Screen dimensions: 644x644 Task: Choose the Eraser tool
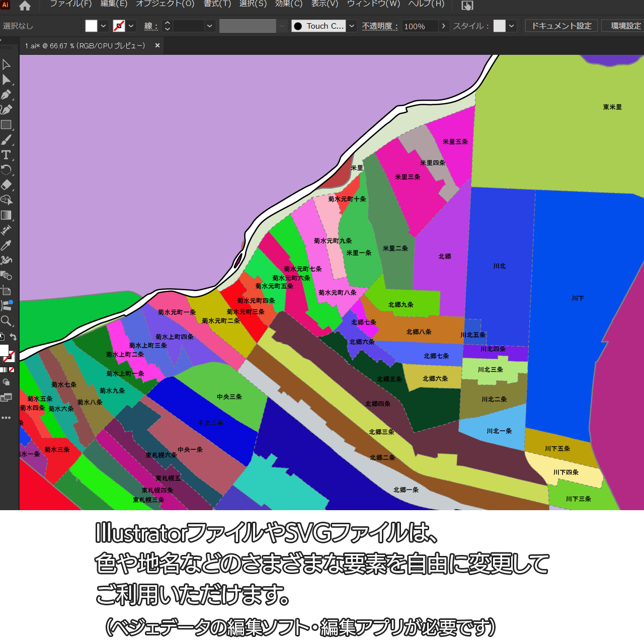coord(6,185)
